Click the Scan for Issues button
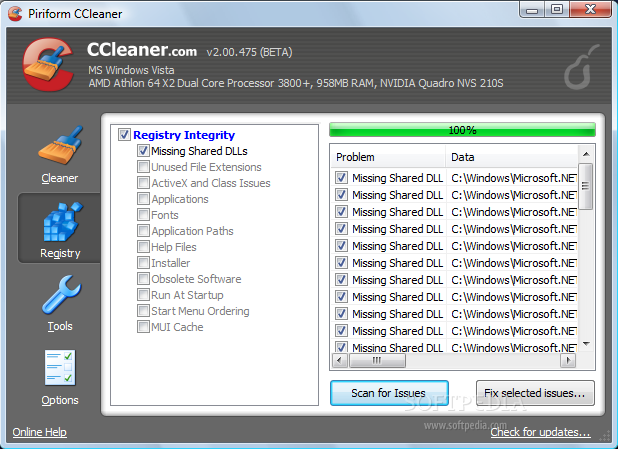The image size is (618, 449). [389, 393]
